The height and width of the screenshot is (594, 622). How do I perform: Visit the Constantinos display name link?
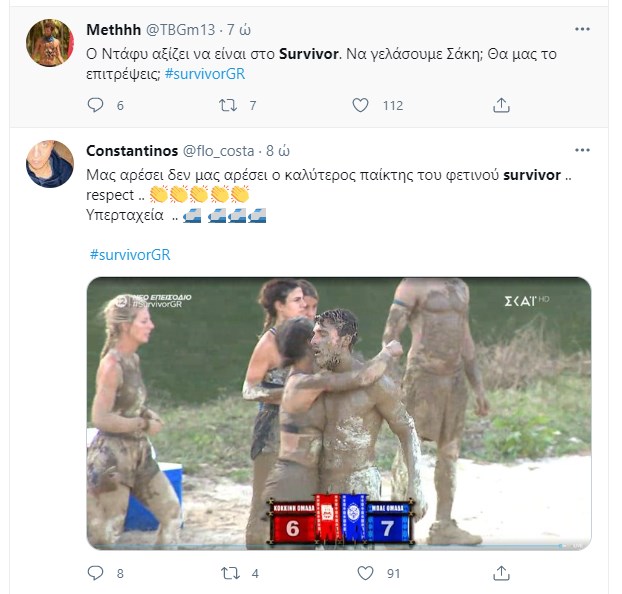(131, 151)
